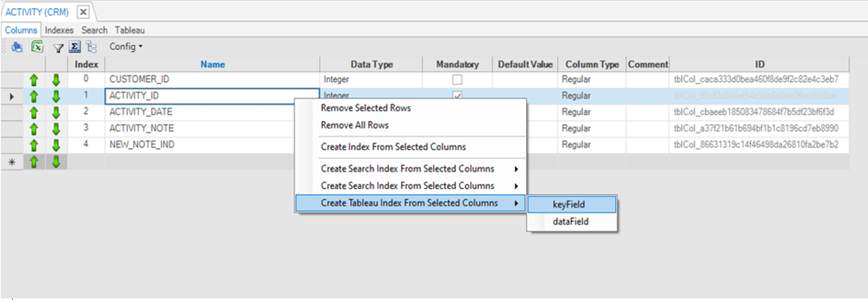Click the ACTIVITY_ID name input cell
The height and width of the screenshot is (300, 868).
212,95
